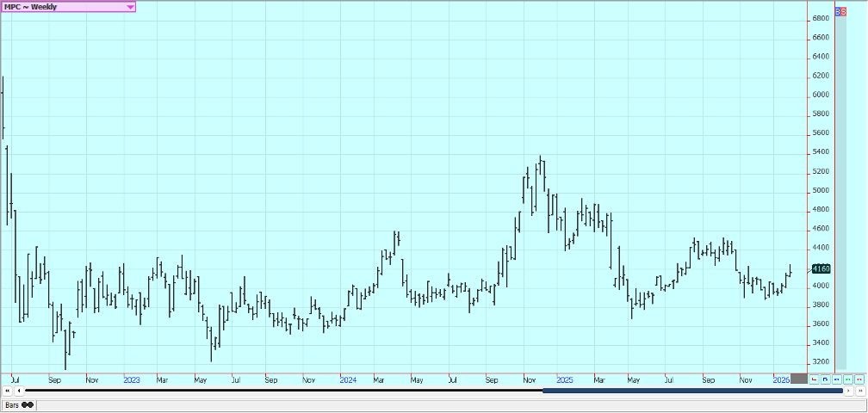This screenshot has height=413, width=868.
Task: Click the blue dash chart mode icon
Action: pyautogui.click(x=837, y=379)
